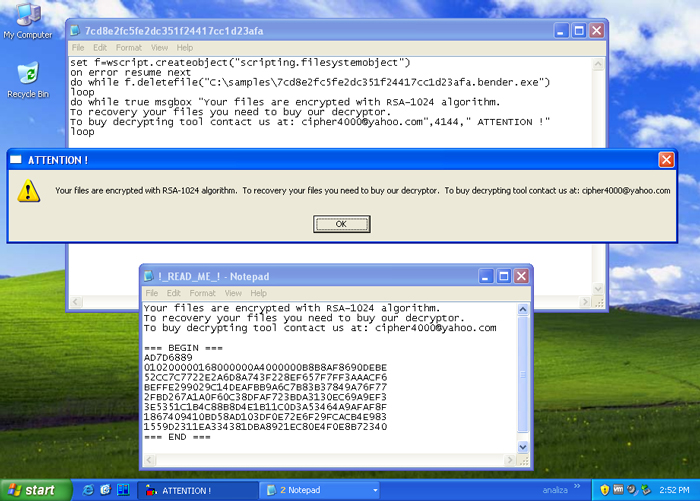Click the VMware tools tray icon

pyautogui.click(x=618, y=490)
